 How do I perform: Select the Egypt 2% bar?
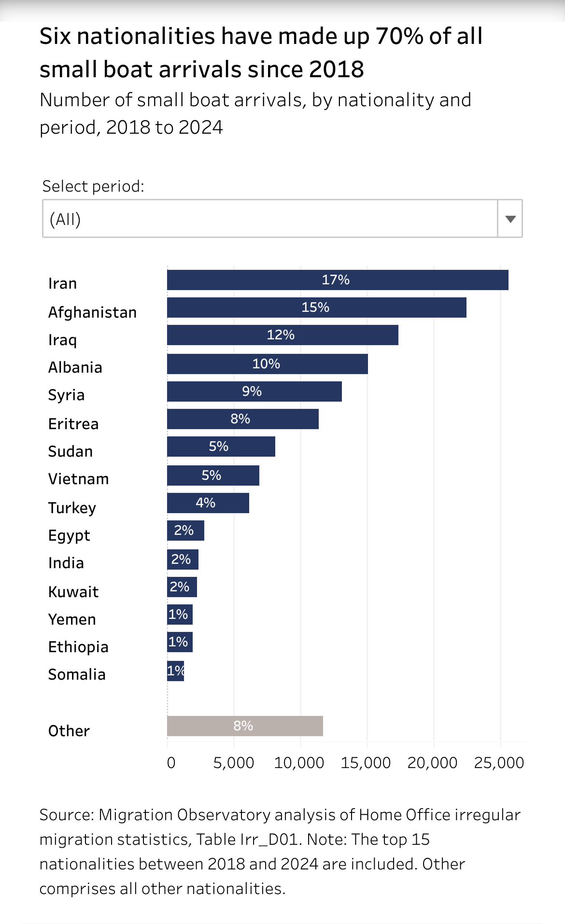point(185,531)
